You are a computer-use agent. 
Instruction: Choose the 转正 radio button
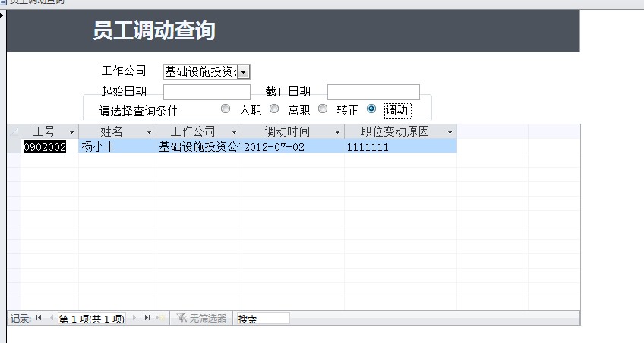[x=323, y=109]
